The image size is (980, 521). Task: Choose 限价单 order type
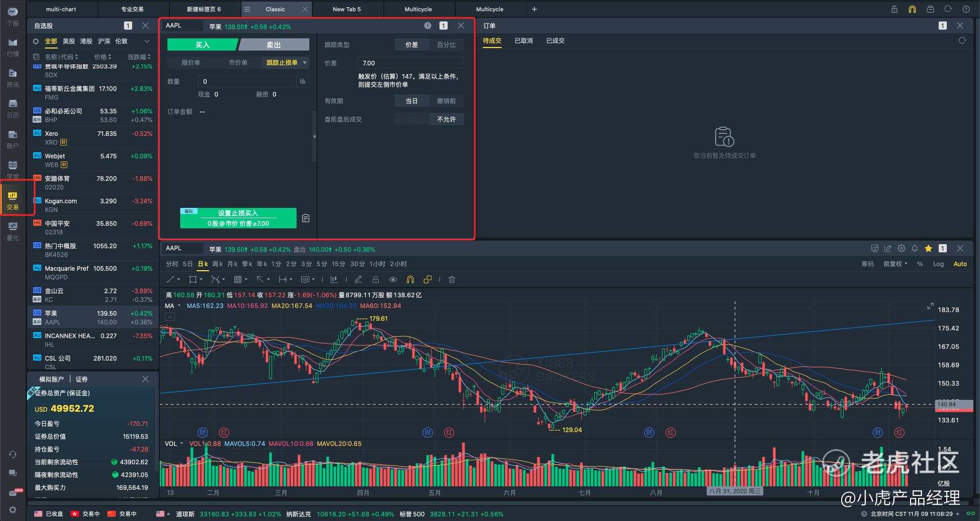pyautogui.click(x=191, y=62)
